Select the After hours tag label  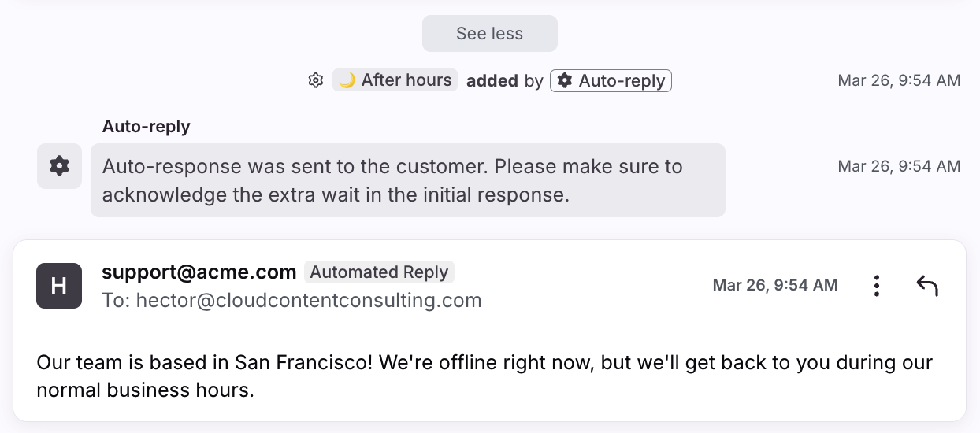406,80
